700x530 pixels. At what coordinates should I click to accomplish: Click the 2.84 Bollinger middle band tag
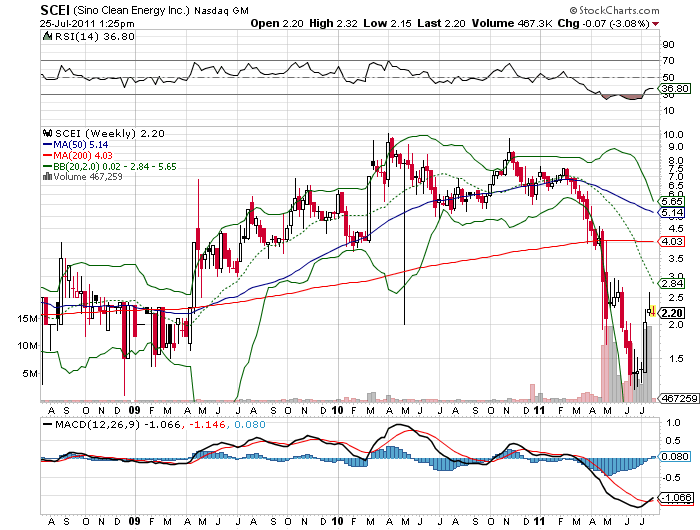(x=671, y=284)
